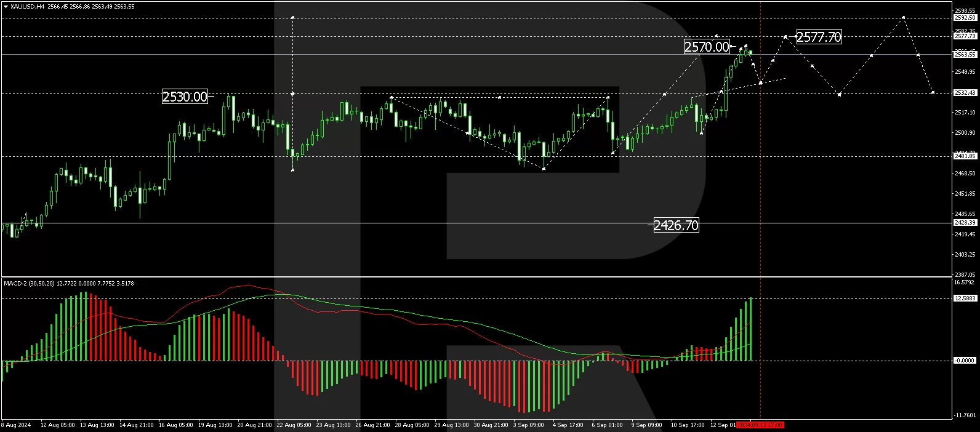Screen dimensions: 980x432
Task: Select the 2426.70 price label
Action: [676, 225]
